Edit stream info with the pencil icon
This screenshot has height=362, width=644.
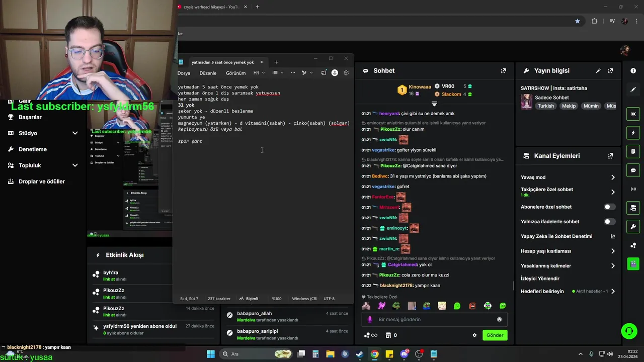pyautogui.click(x=598, y=71)
